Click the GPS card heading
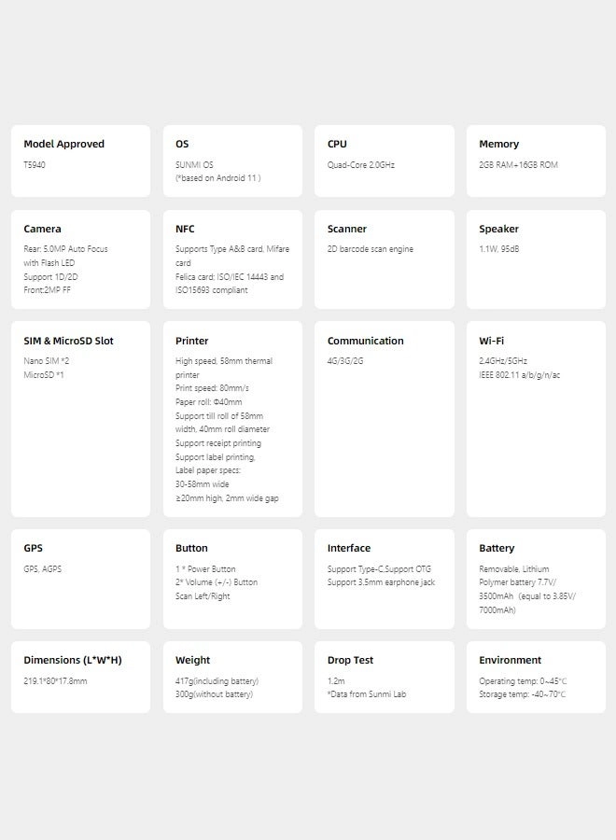Viewport: 616px width, 840px height. pyautogui.click(x=34, y=548)
